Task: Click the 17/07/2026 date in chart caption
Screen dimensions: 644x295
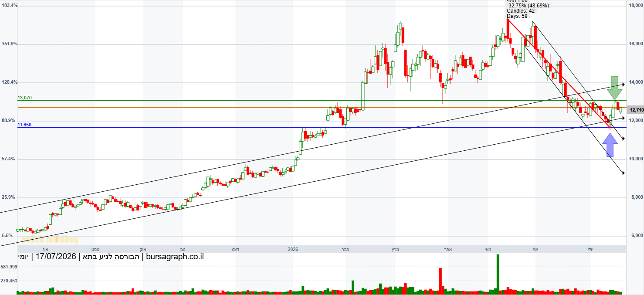Action: tap(55, 257)
